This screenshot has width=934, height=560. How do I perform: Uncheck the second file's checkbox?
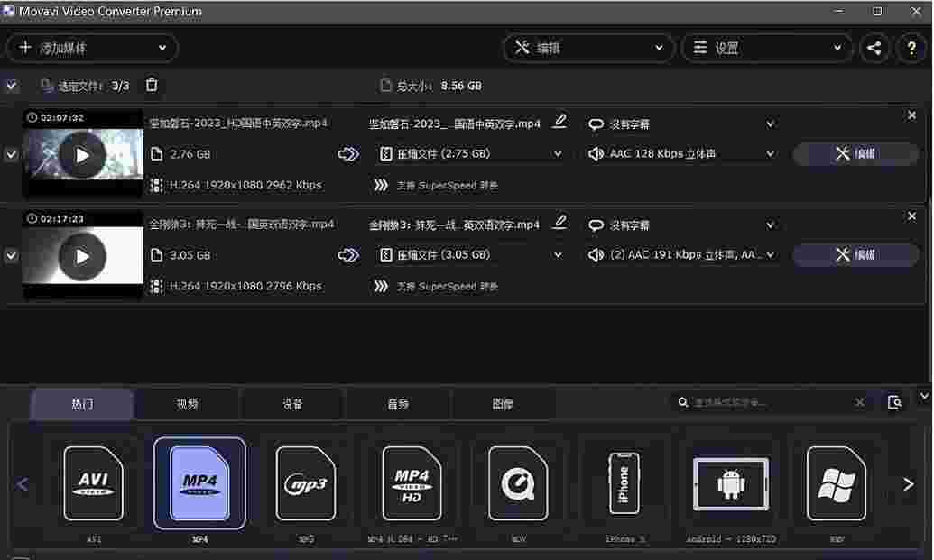tap(12, 256)
